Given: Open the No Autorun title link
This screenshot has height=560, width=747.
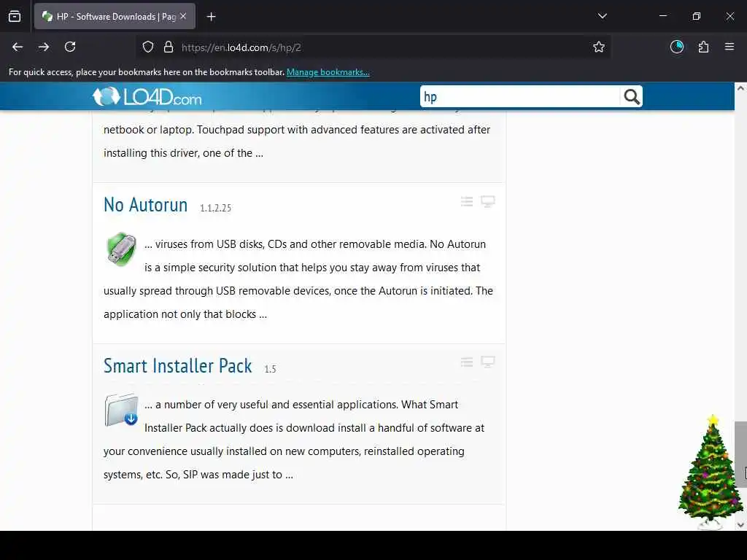Looking at the screenshot, I should (x=145, y=205).
